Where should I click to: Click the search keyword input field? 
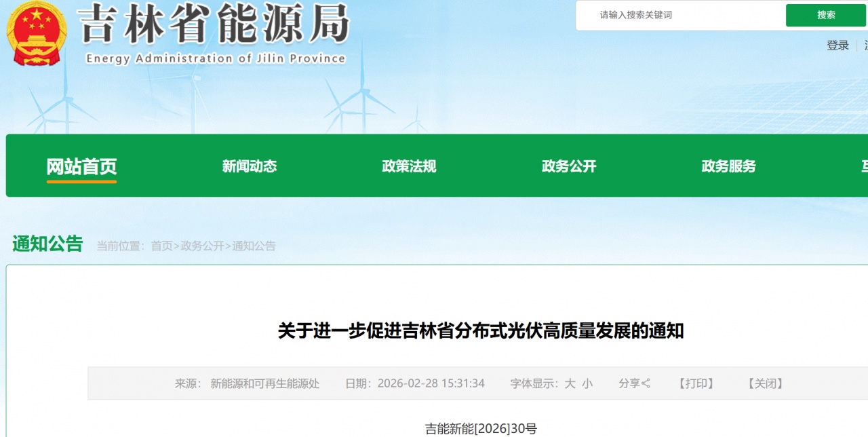(x=678, y=15)
